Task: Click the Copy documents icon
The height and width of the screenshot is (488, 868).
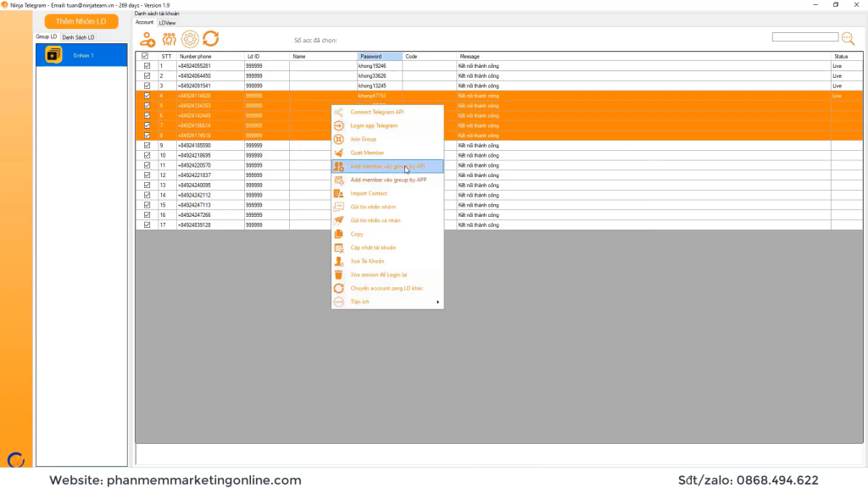Action: [x=339, y=234]
